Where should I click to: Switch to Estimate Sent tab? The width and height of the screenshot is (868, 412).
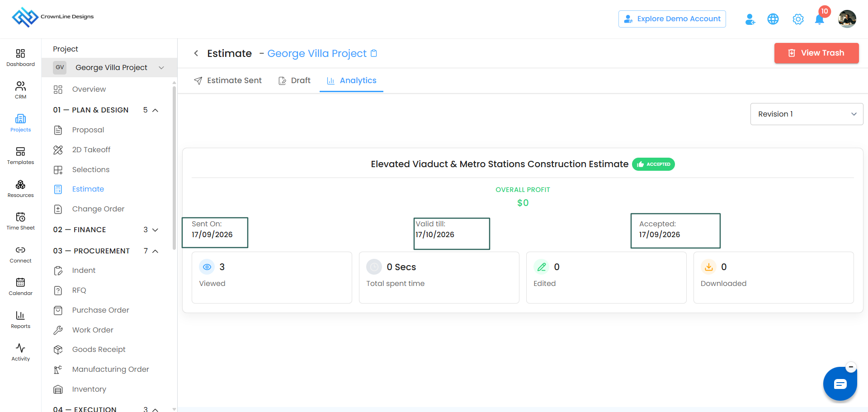coord(228,80)
